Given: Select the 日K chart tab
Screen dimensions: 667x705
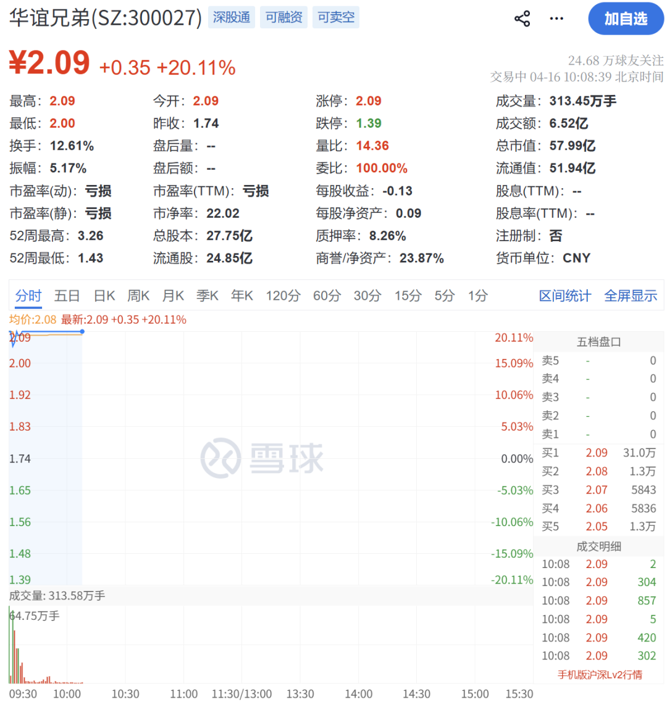Looking at the screenshot, I should click(x=103, y=295).
